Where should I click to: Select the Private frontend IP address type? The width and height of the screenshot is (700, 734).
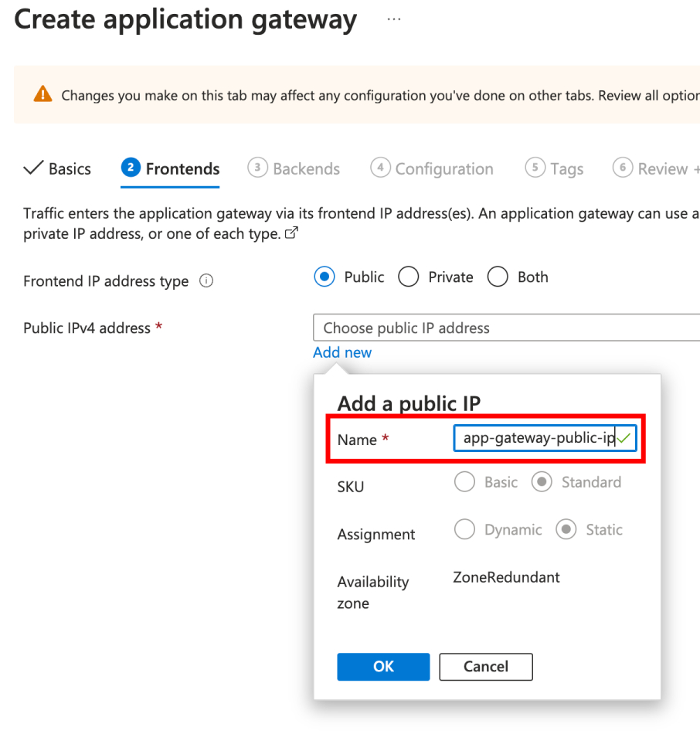pos(408,277)
